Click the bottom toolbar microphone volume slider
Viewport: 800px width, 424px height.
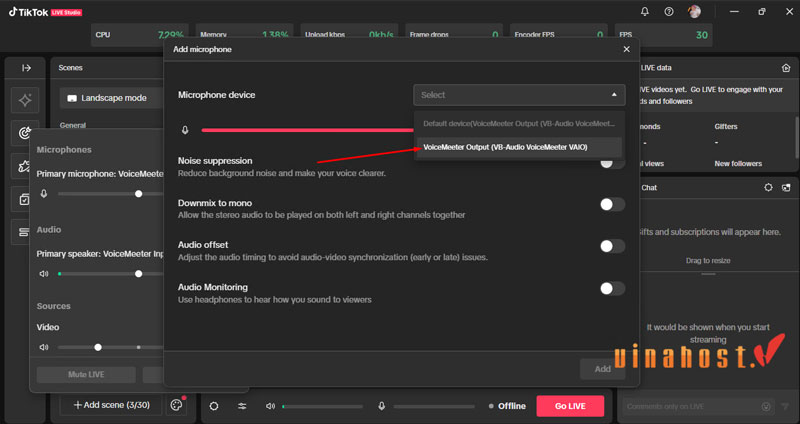(x=434, y=407)
